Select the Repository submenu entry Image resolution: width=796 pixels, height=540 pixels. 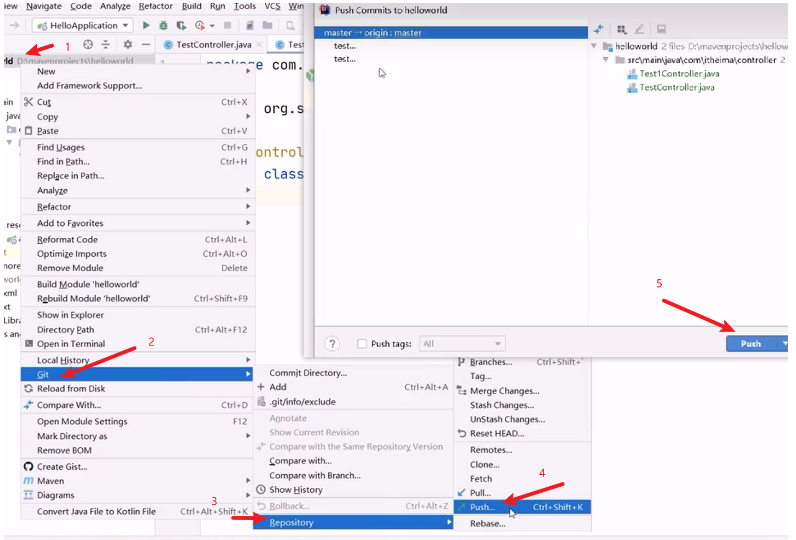353,522
